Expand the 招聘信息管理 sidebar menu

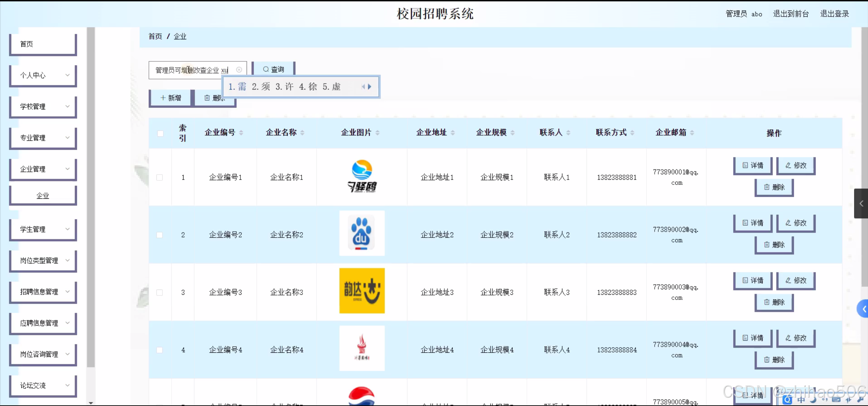coord(43,292)
